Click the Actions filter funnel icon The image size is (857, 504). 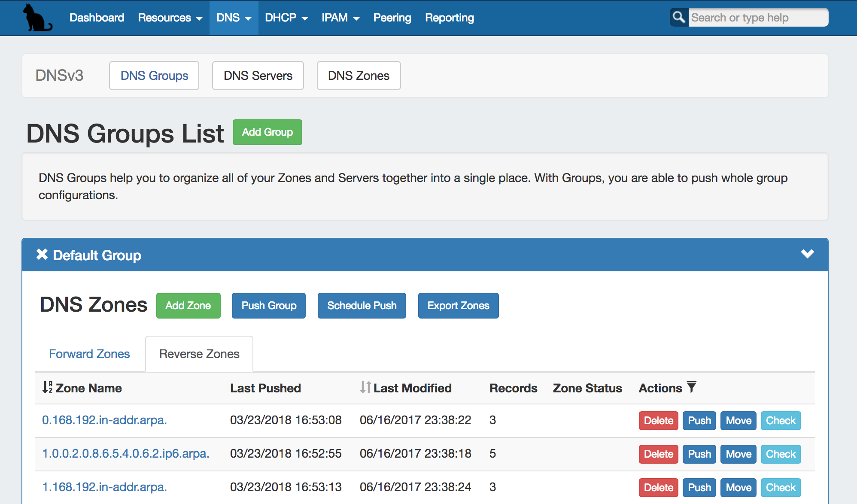691,387
